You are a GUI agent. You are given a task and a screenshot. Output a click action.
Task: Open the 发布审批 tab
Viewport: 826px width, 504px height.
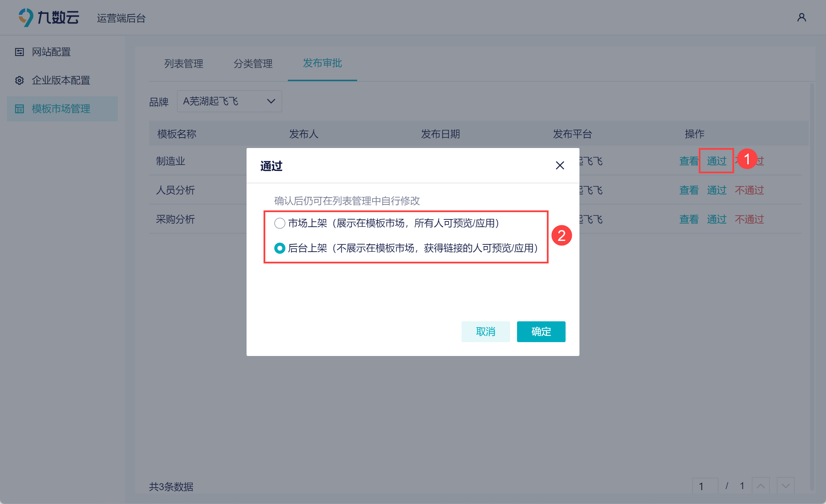322,63
